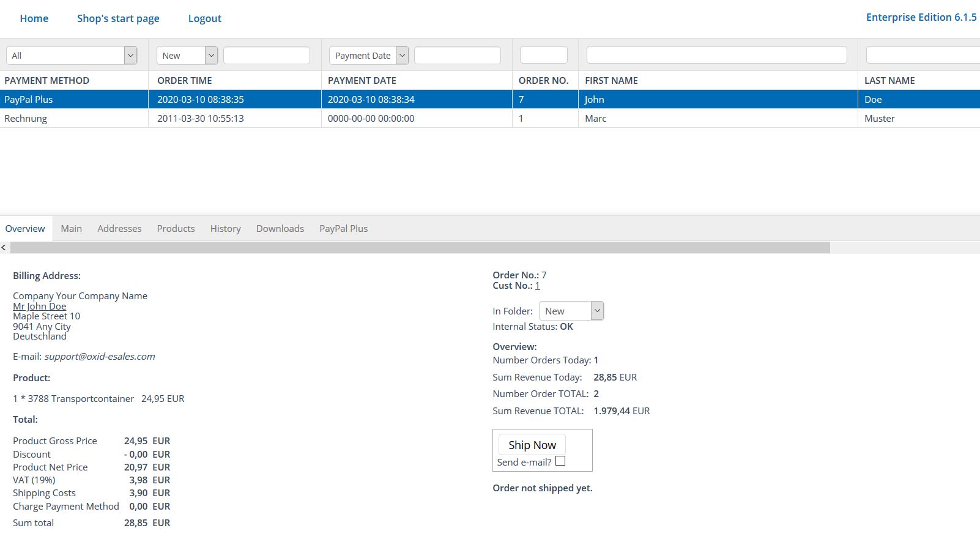This screenshot has width=980, height=539.
Task: Open the Payment Date filter dropdown
Action: coord(369,56)
